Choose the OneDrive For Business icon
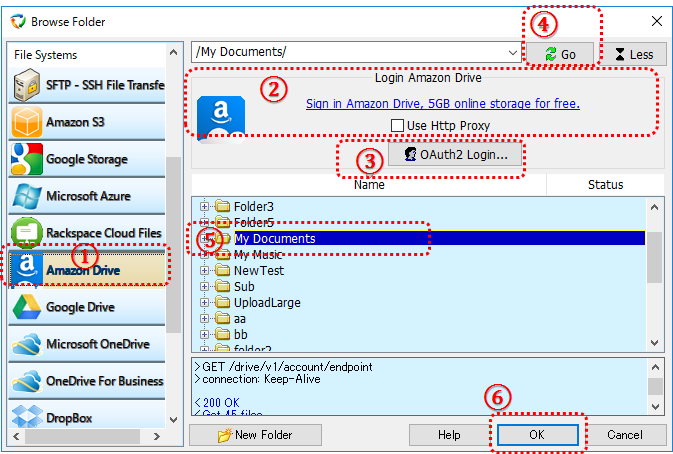The height and width of the screenshot is (454, 673). pos(27,381)
